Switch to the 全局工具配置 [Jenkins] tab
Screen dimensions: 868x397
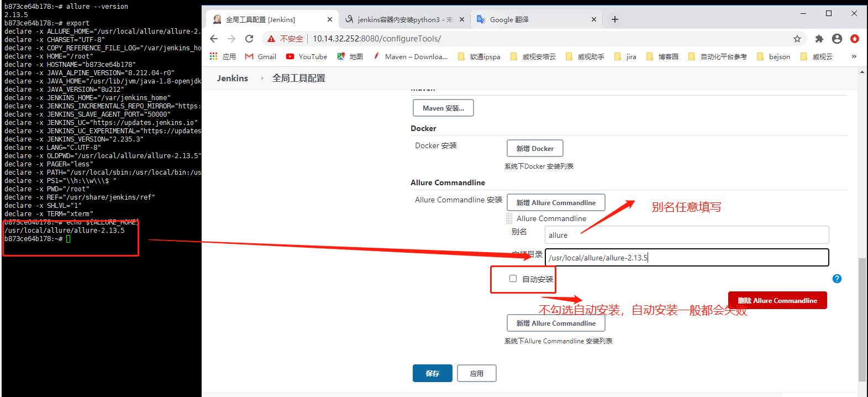pyautogui.click(x=272, y=19)
